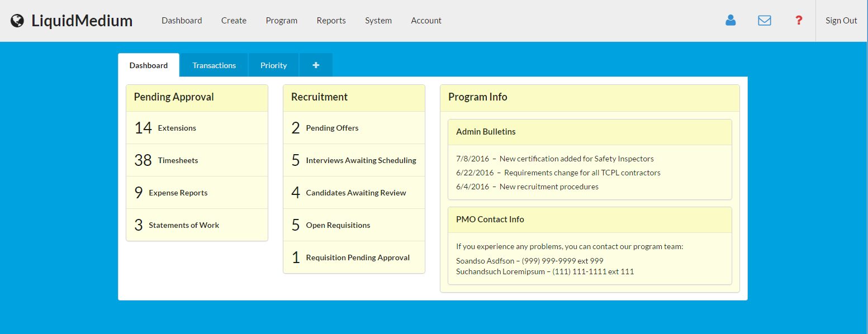Open the user profile icon
This screenshot has height=334, width=868.
click(731, 21)
